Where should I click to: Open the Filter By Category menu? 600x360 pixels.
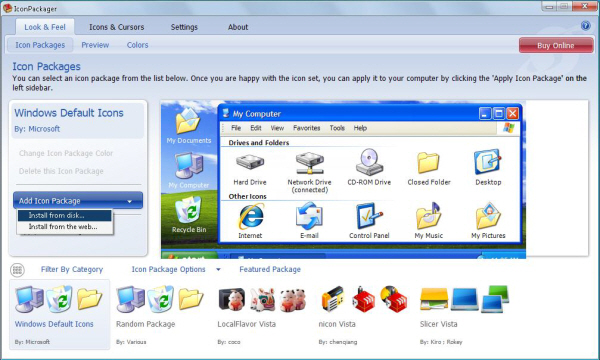(x=72, y=269)
